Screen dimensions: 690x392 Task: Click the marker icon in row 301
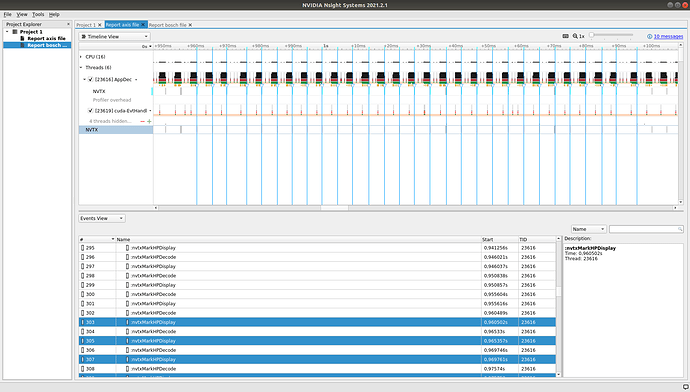128,304
